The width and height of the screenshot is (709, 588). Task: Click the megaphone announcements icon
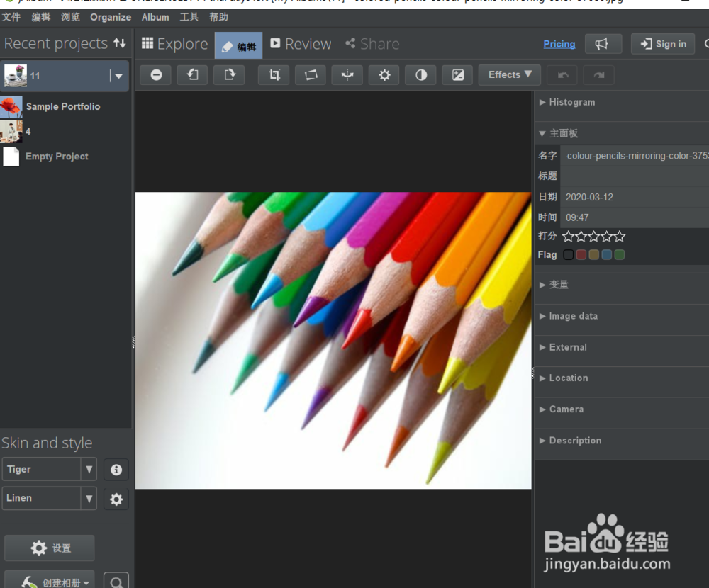(x=603, y=44)
